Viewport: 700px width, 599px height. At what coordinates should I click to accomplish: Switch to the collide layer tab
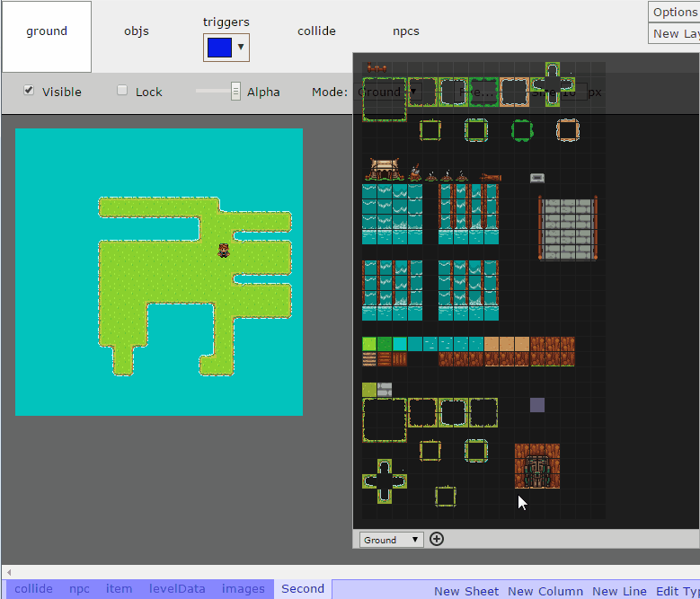click(x=316, y=31)
